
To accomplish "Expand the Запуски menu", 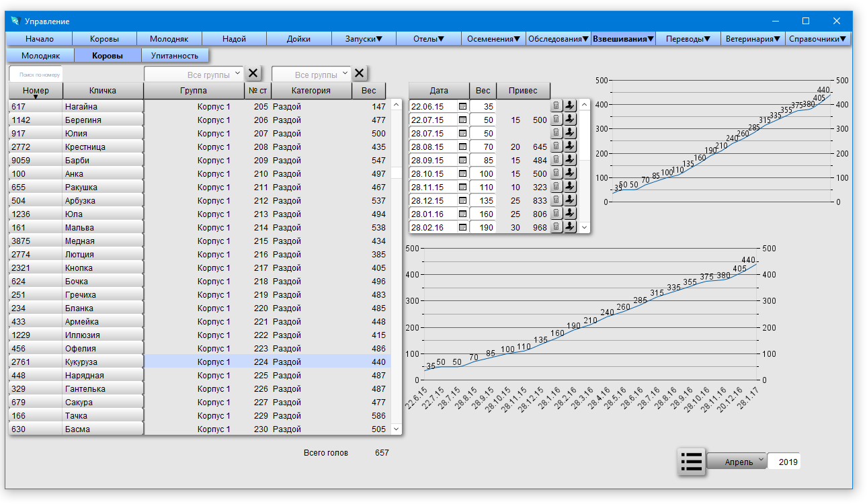I will click(364, 39).
